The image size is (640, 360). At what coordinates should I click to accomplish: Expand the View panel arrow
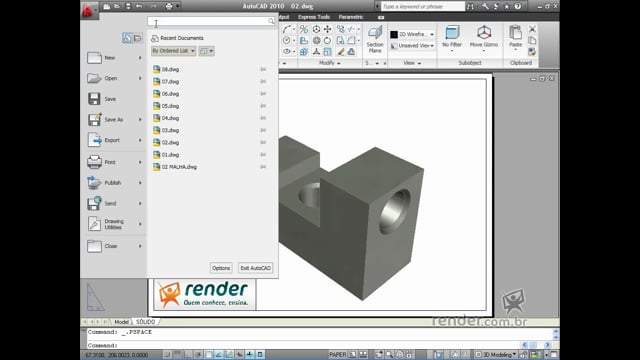(419, 63)
